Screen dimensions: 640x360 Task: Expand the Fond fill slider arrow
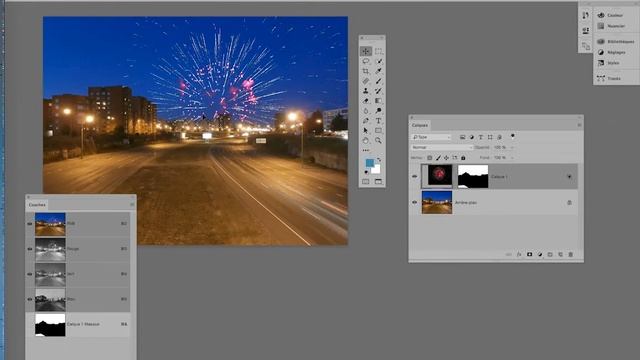(x=512, y=158)
